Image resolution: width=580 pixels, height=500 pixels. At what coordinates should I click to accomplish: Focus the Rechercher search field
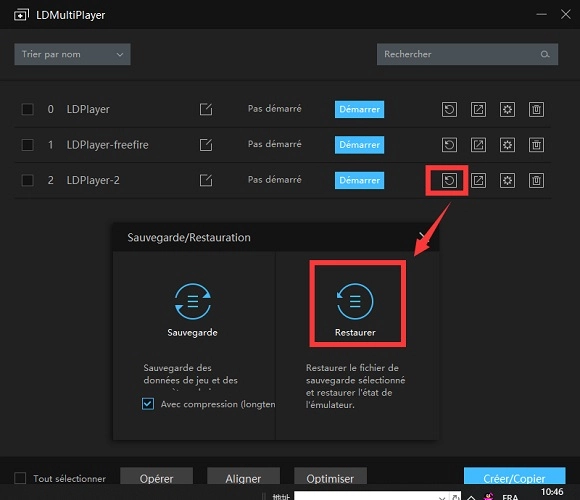coord(467,54)
